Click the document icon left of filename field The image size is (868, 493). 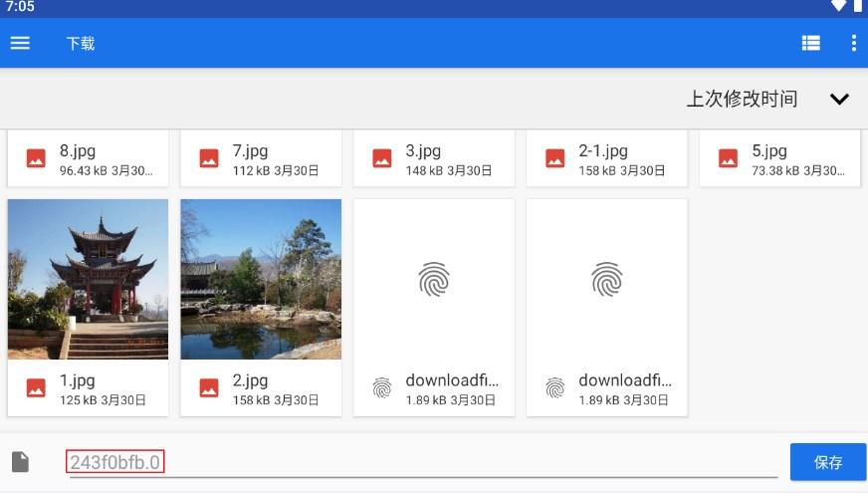click(x=20, y=462)
